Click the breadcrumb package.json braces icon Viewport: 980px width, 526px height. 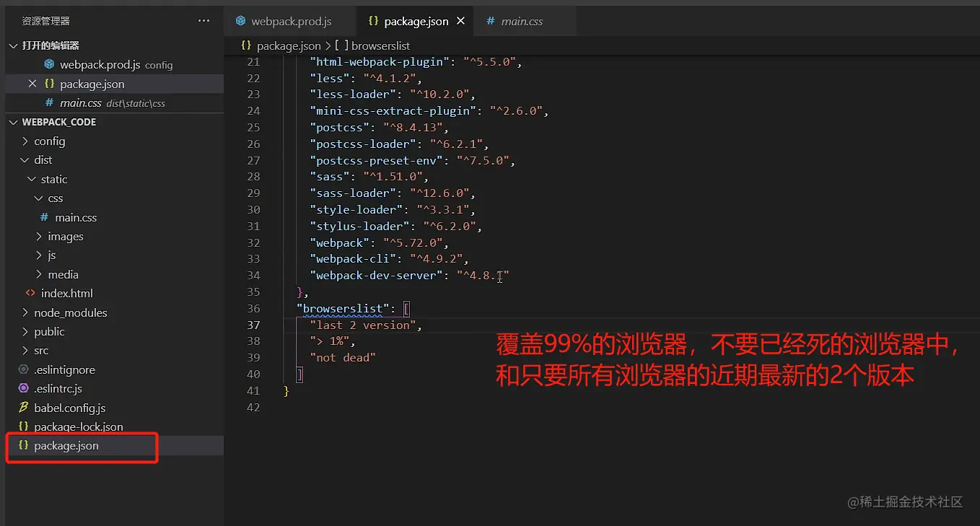pos(246,45)
